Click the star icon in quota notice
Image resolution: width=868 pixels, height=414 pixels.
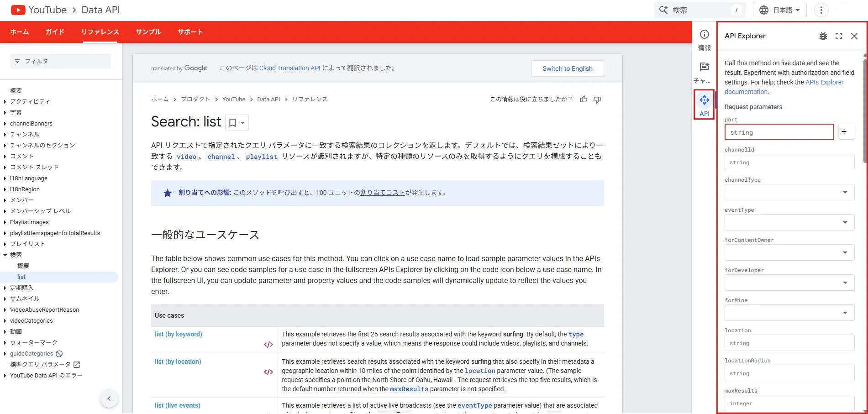168,193
